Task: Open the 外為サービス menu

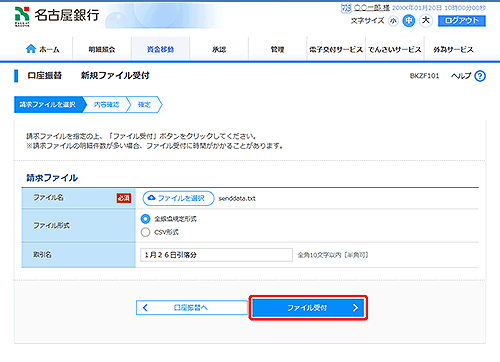Action: click(x=453, y=49)
